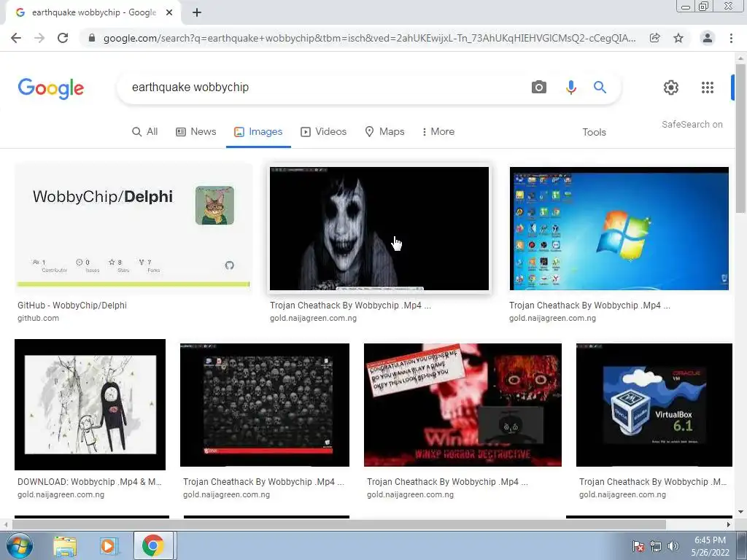This screenshot has height=560, width=747.
Task: Open the VirtualBox 6.1 image result
Action: click(654, 405)
